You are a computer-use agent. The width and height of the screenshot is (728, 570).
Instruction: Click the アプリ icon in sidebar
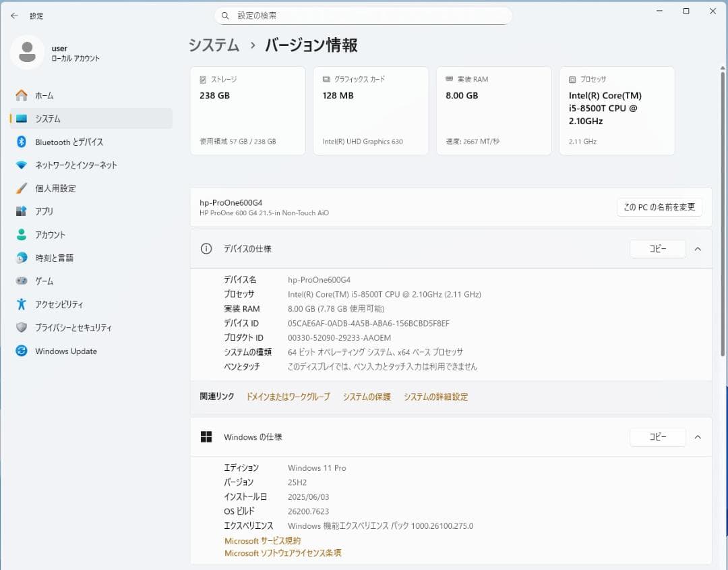tap(22, 211)
